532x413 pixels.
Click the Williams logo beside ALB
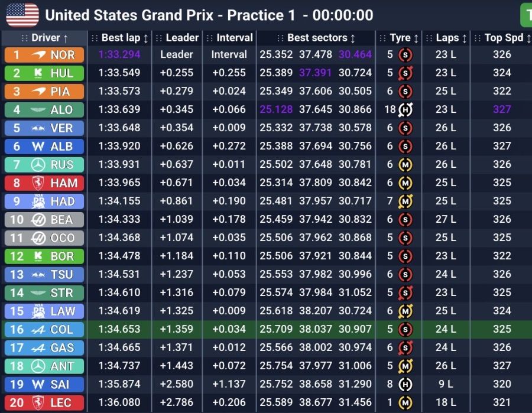pos(39,147)
